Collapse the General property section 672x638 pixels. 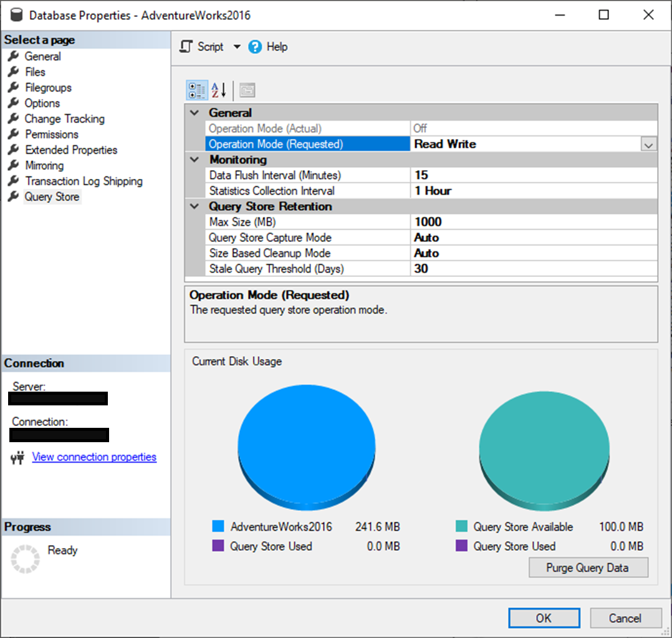coord(194,113)
